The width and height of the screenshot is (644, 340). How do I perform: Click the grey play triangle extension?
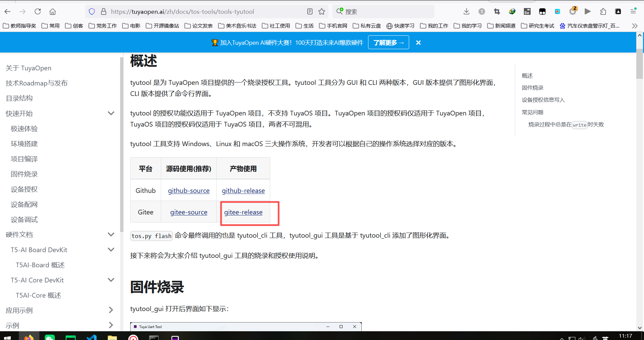pyautogui.click(x=588, y=11)
